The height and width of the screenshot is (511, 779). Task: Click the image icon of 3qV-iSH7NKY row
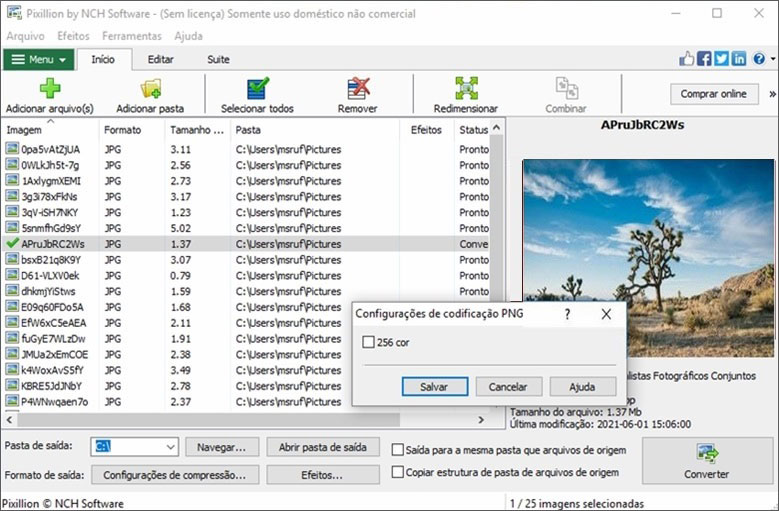tap(12, 211)
